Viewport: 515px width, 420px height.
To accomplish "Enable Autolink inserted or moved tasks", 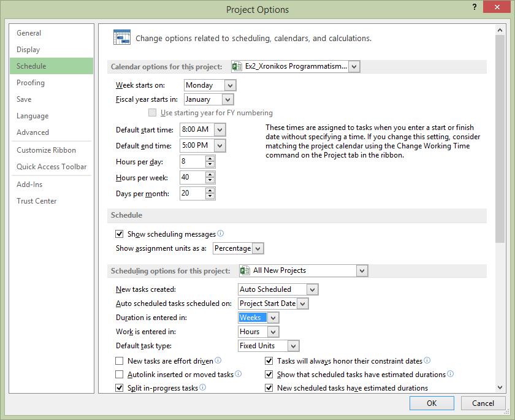I will pyautogui.click(x=119, y=375).
